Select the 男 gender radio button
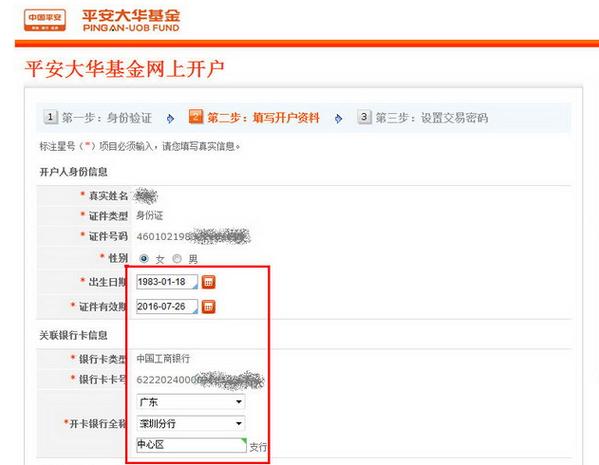The image size is (599, 465). 176,259
